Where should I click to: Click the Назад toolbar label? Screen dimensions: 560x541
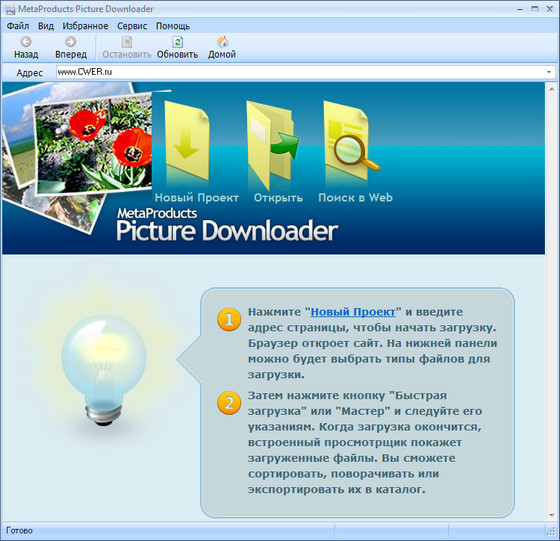[x=26, y=55]
